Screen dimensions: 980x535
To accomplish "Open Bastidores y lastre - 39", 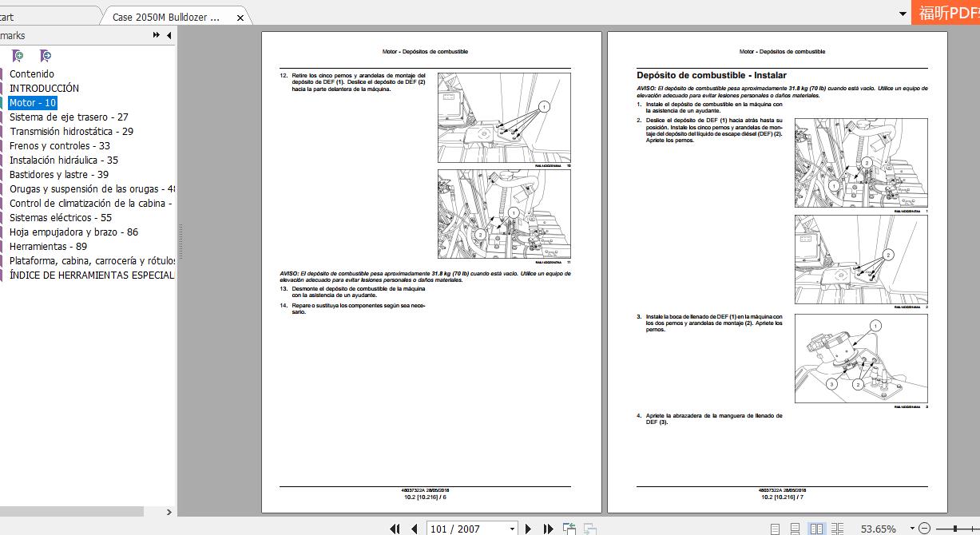I will pyautogui.click(x=58, y=175).
